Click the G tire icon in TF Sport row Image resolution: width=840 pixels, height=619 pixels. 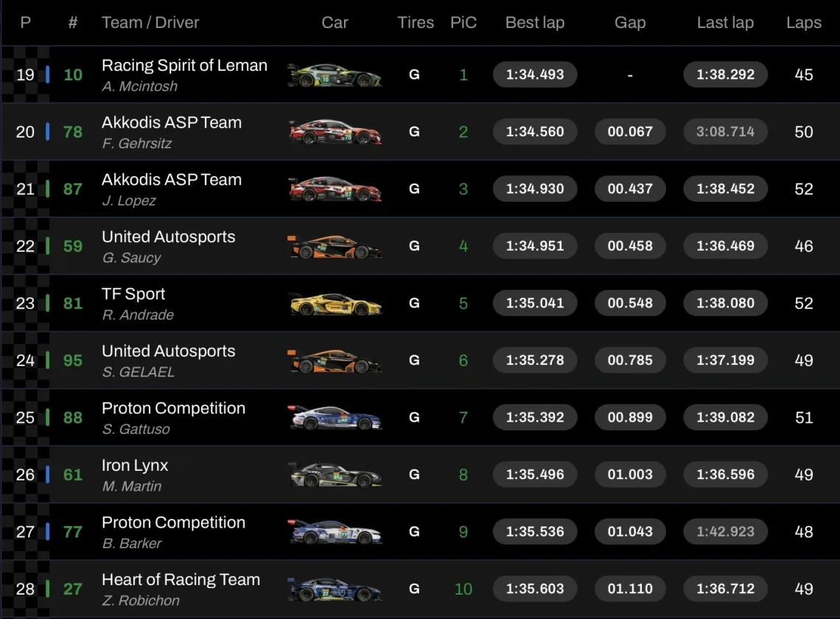click(x=414, y=303)
